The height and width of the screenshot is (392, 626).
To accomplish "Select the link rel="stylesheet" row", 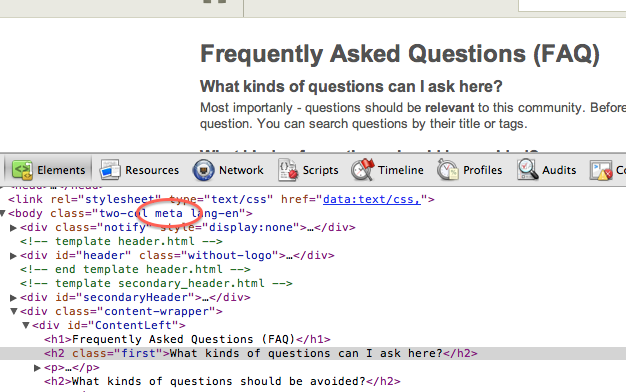I will coord(221,199).
